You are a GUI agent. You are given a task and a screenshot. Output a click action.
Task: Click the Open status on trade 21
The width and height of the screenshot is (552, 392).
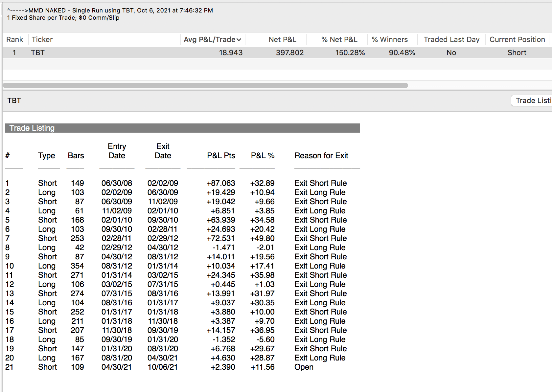304,367
